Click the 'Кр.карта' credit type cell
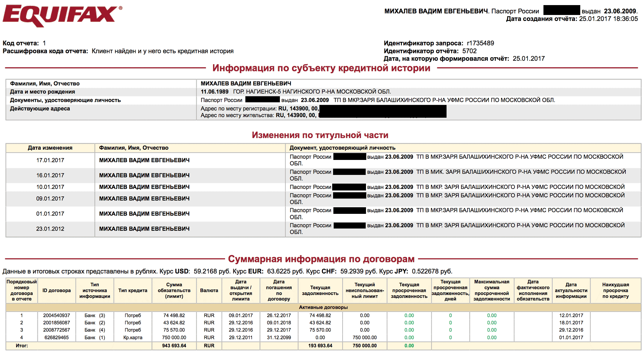 [x=133, y=338]
